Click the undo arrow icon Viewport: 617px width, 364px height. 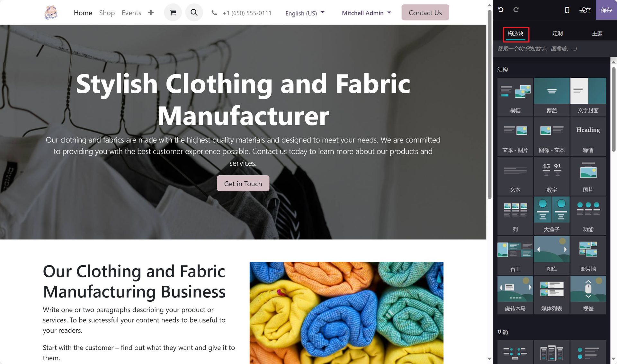(x=501, y=10)
